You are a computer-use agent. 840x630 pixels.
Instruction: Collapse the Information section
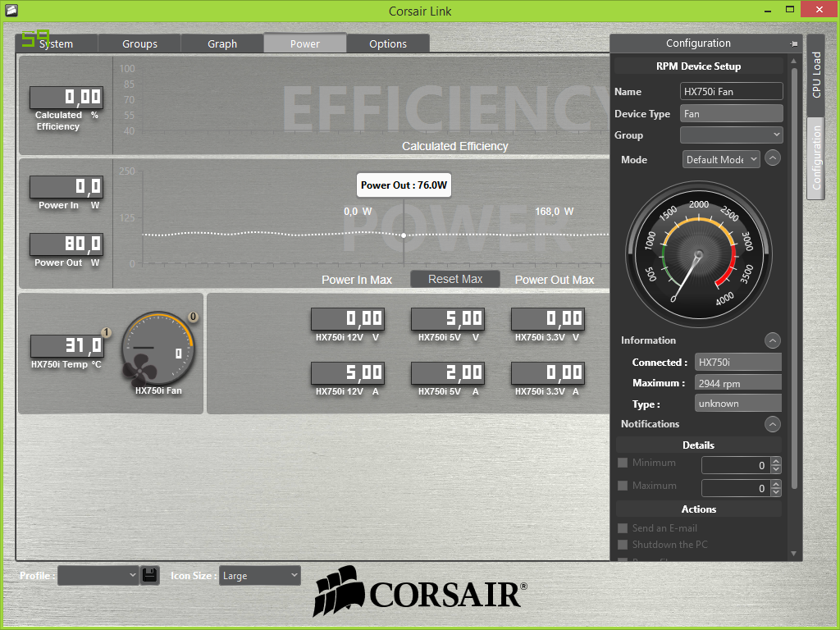click(x=772, y=340)
